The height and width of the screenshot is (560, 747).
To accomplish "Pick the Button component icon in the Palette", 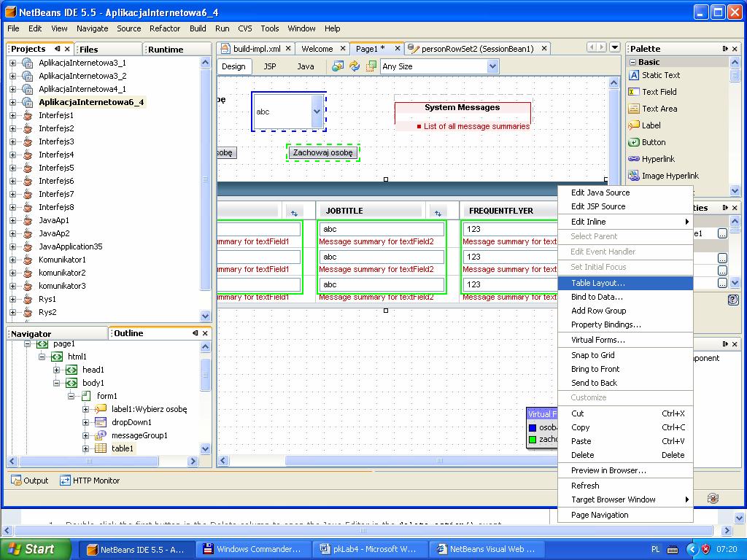I will [634, 142].
